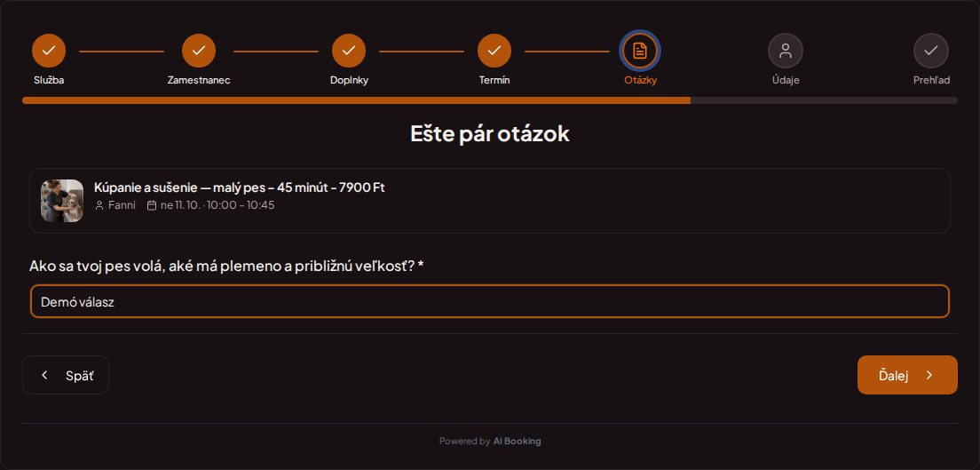Click the Údaje step label
Screen dimensions: 980x470
786,80
